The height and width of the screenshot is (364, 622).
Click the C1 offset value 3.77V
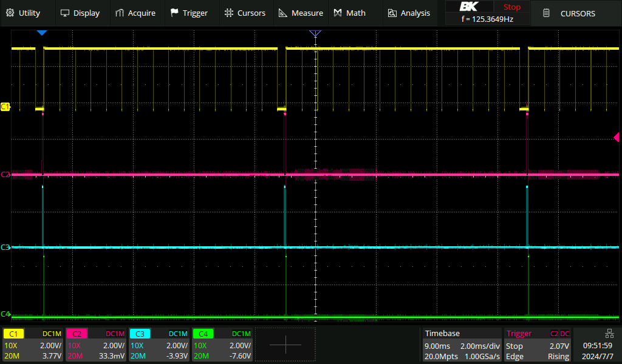tap(52, 356)
